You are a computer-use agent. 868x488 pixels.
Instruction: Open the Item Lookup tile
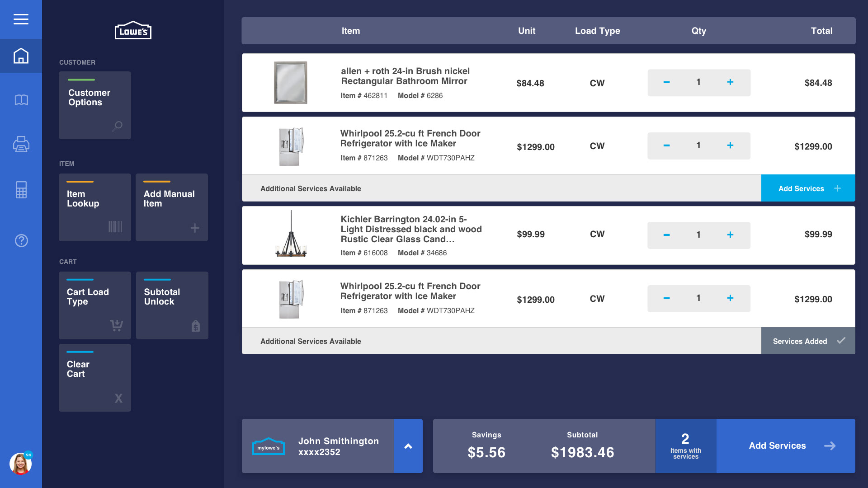pyautogui.click(x=95, y=207)
